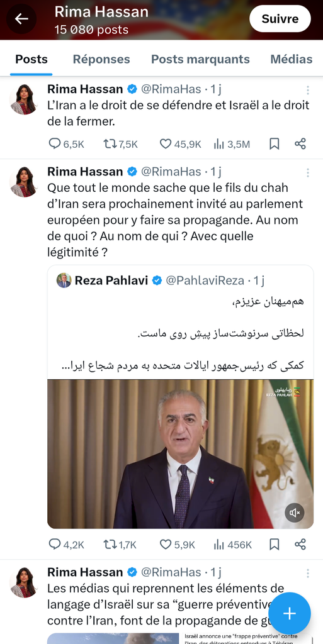Share the quoted Pahlavi post

300,545
